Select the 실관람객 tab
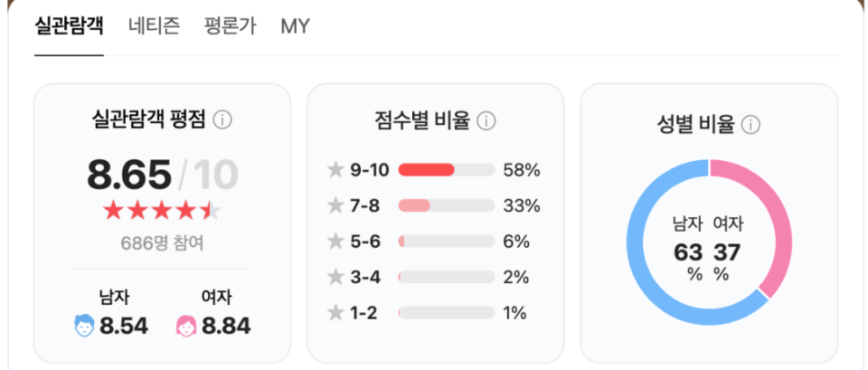This screenshot has height=370, width=868. pyautogui.click(x=69, y=26)
